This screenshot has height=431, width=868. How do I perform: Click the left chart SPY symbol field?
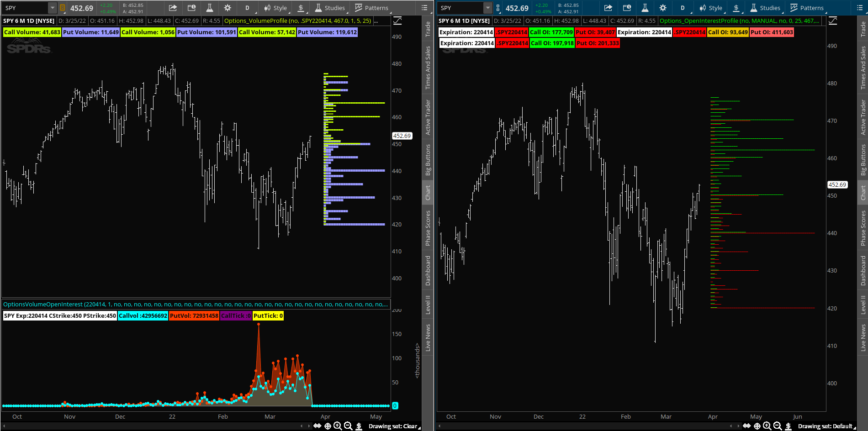(x=26, y=8)
